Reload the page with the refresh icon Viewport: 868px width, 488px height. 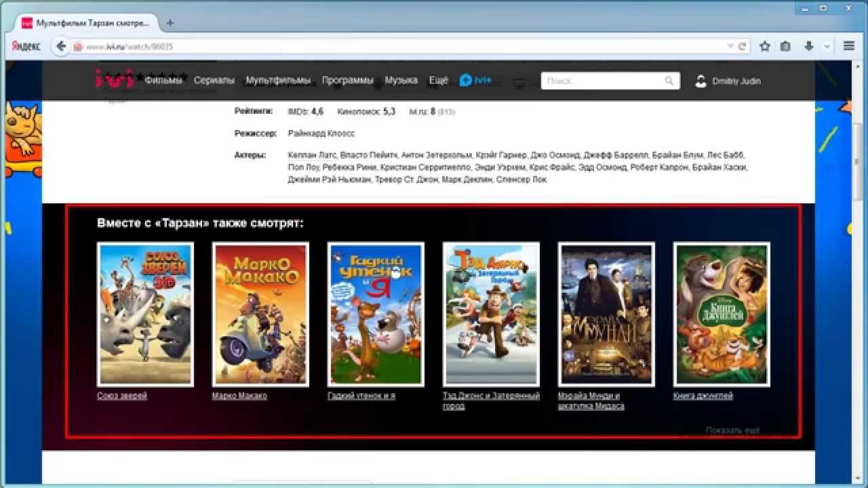click(742, 47)
